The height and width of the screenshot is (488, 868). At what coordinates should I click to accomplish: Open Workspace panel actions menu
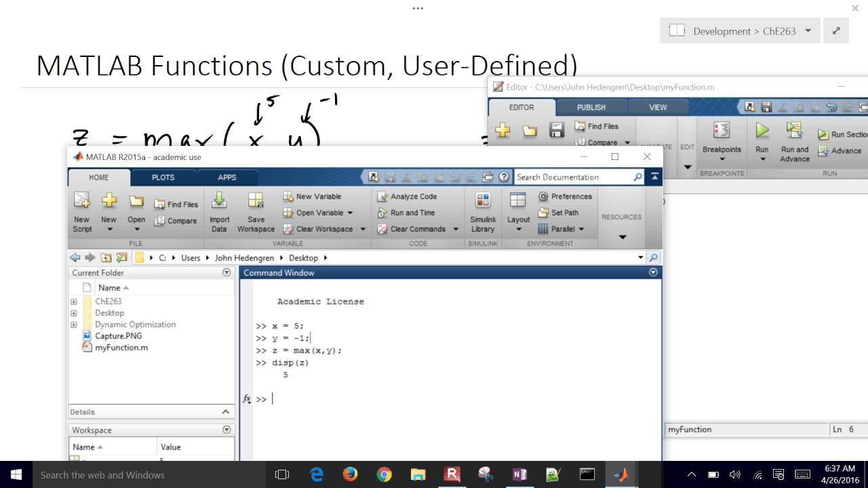pos(226,430)
